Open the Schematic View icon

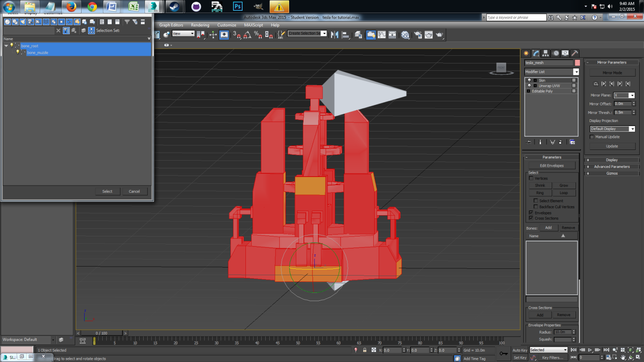[x=392, y=34]
